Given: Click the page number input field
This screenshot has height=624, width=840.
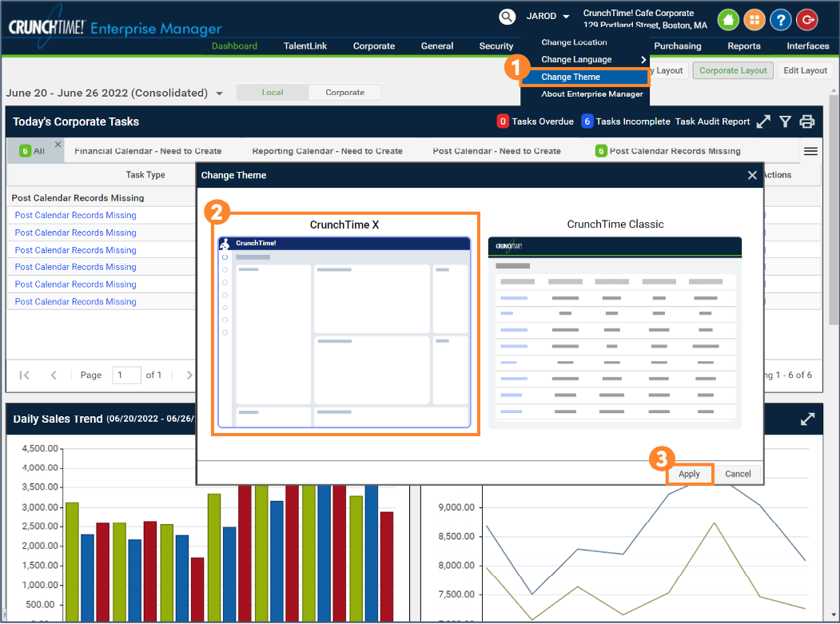Looking at the screenshot, I should tap(125, 375).
